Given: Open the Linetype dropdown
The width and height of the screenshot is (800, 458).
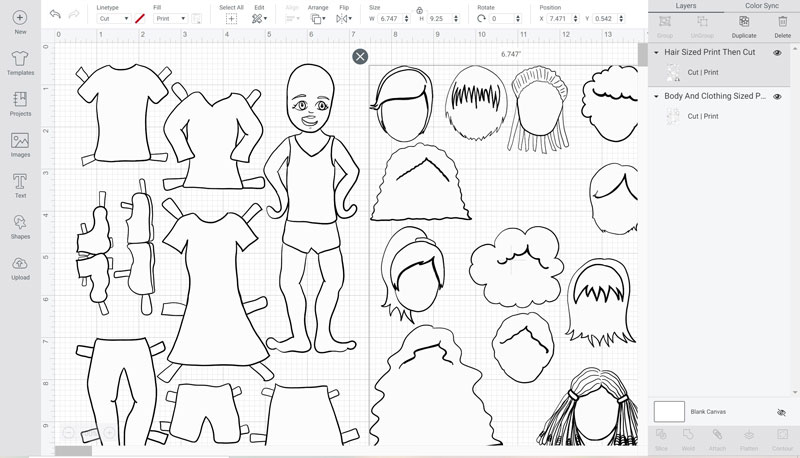Looking at the screenshot, I should 114,18.
